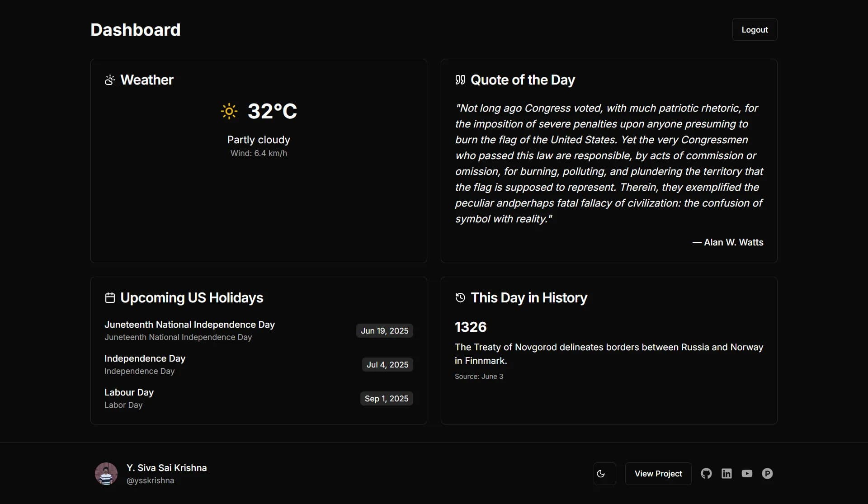
Task: Open the YouTube channel icon
Action: pyautogui.click(x=747, y=473)
